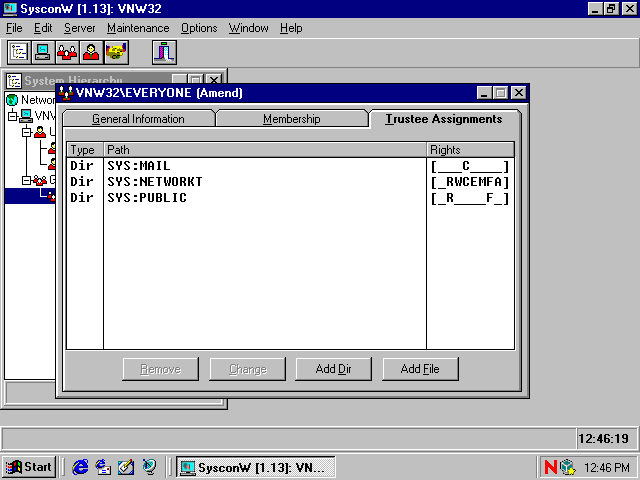Click the notepad pencil quick launch icon
640x480 pixels.
126,467
